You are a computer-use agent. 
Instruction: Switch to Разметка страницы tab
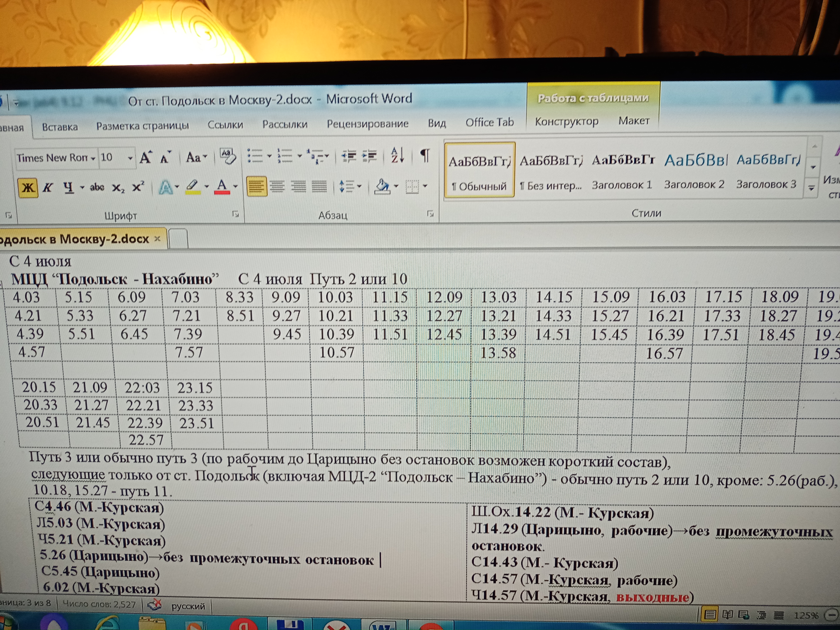(142, 126)
